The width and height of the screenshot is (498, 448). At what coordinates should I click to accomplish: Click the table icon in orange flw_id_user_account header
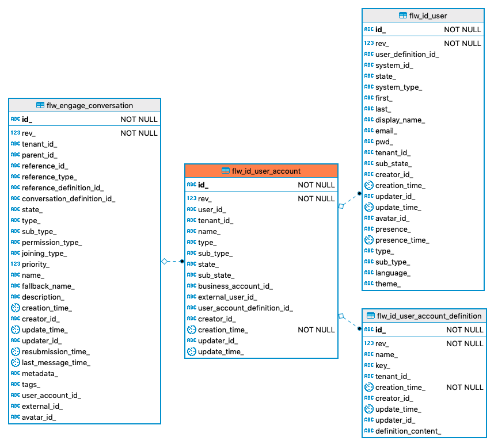(x=226, y=171)
